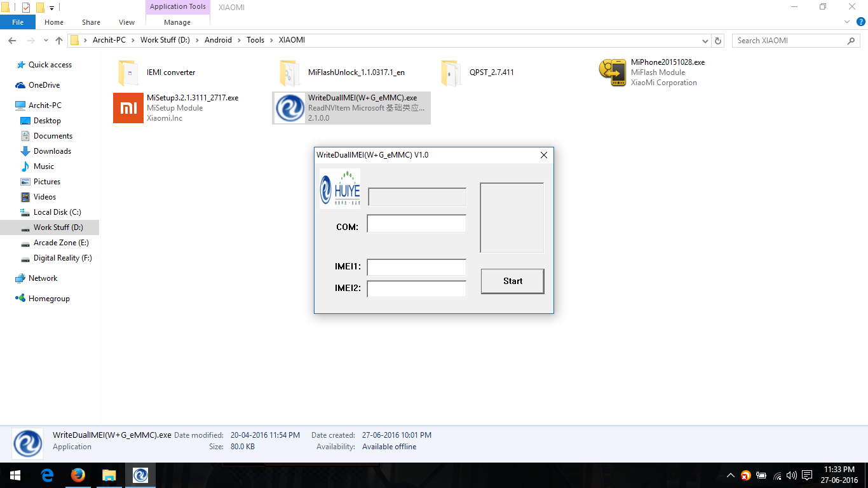Screen dimensions: 868x488
Task: Open Downloads in the navigation pane
Action: click(x=52, y=151)
